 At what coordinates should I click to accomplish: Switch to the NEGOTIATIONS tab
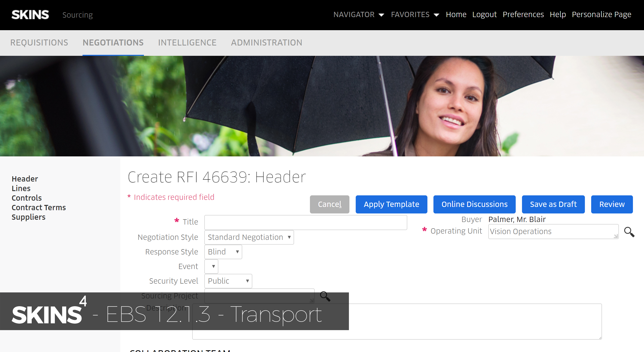pyautogui.click(x=113, y=42)
